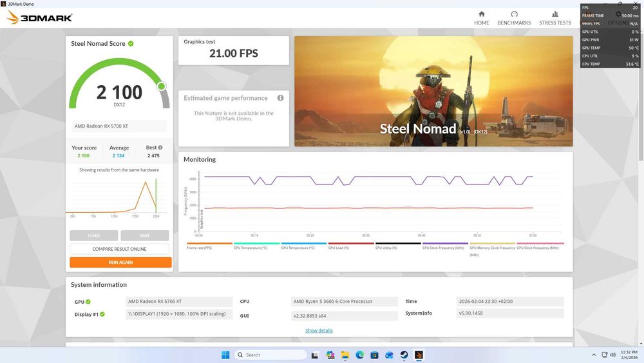Viewport: 644px width, 363px height.
Task: Click the CPU field AMD Ryzen 5 3600
Action: (x=344, y=301)
